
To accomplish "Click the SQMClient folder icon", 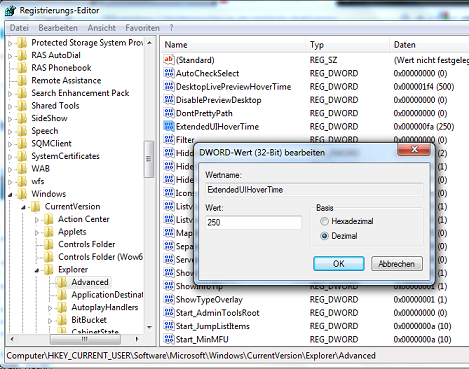I will click(22, 144).
